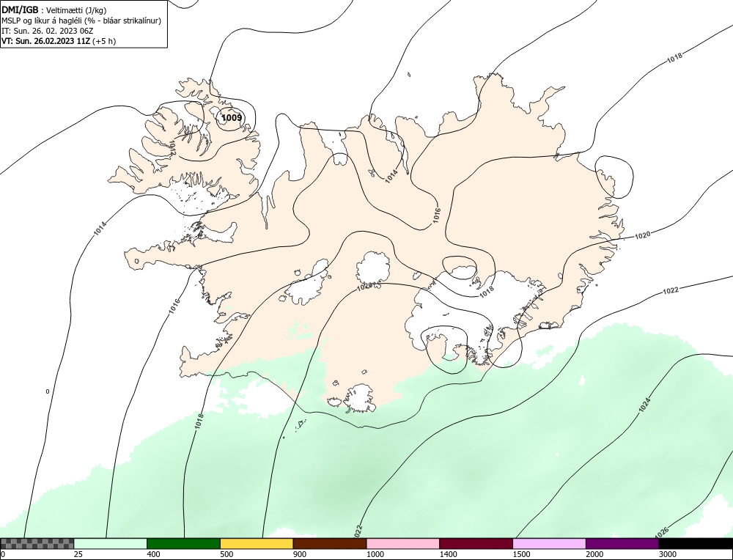The width and height of the screenshot is (733, 560).
Task: Click the legend value 25
Action: tap(78, 554)
